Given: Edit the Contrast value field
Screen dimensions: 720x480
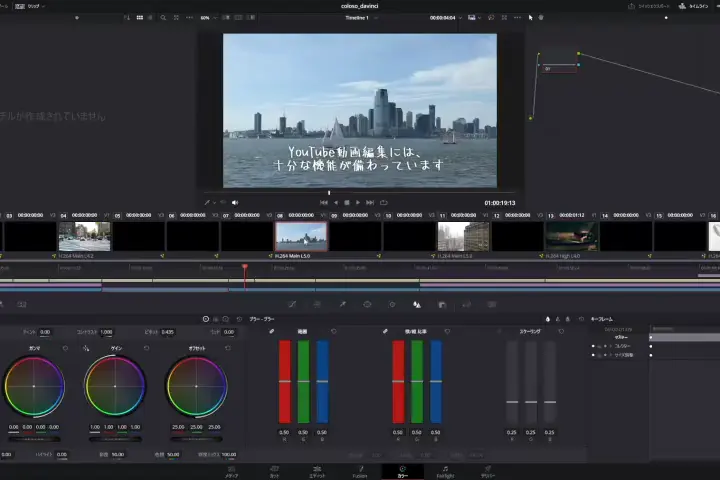Looking at the screenshot, I should 106,332.
